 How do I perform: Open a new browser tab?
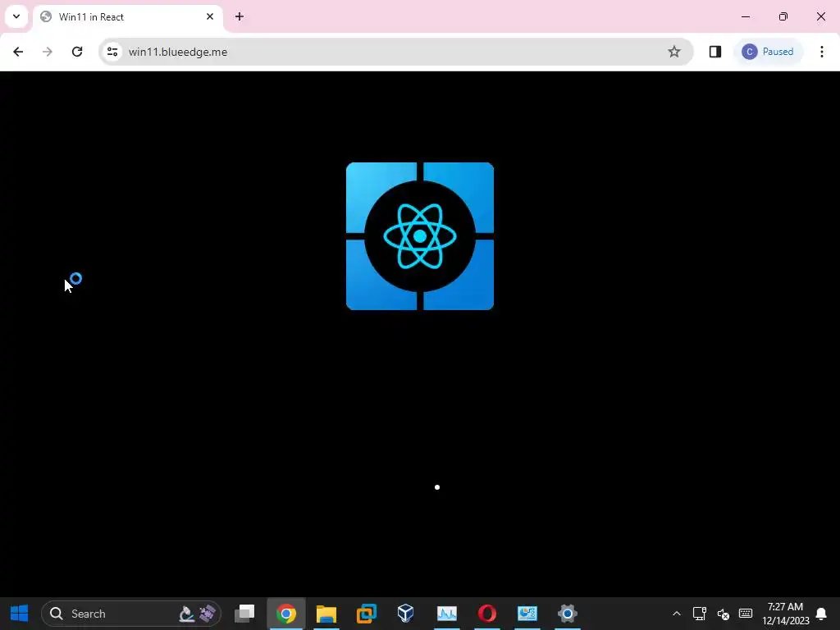click(x=240, y=16)
